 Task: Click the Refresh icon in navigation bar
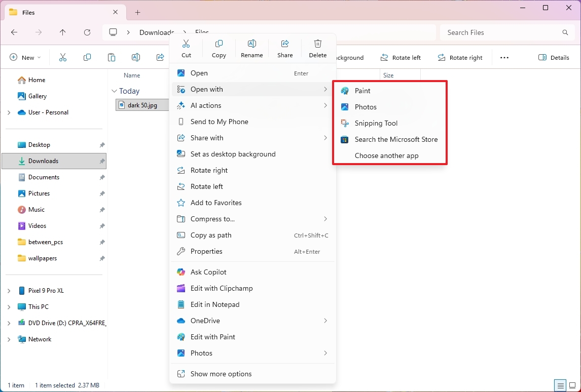[87, 32]
